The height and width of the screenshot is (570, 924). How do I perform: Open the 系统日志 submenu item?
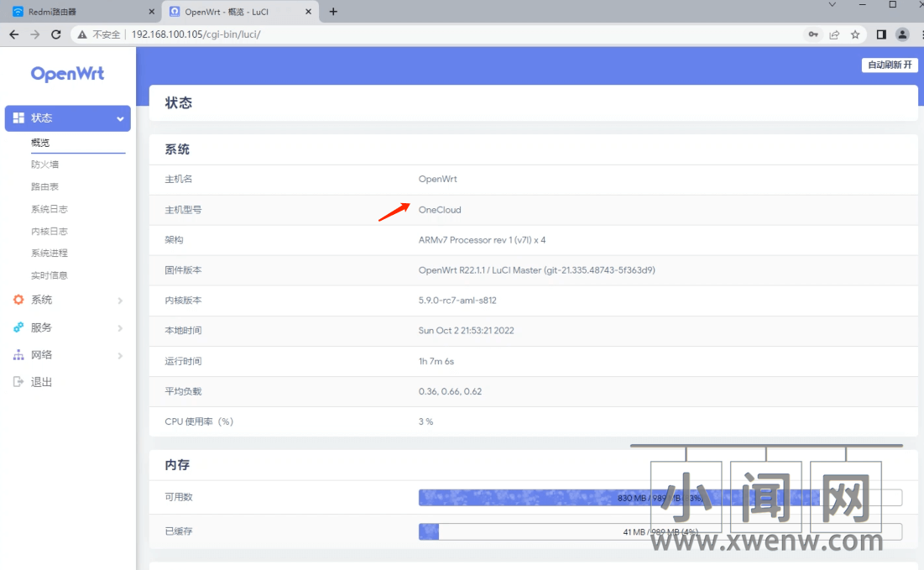[49, 209]
